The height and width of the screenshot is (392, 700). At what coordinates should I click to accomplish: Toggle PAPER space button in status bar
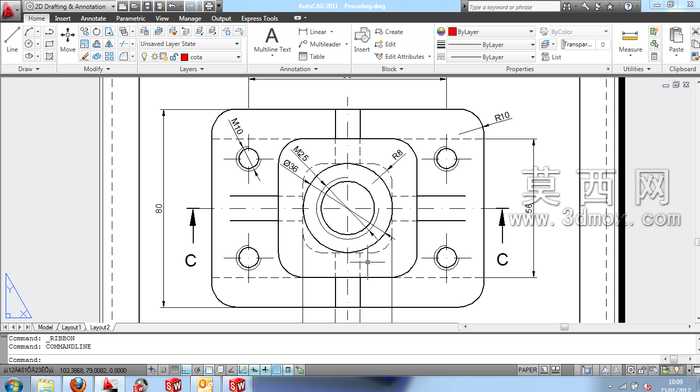(527, 370)
